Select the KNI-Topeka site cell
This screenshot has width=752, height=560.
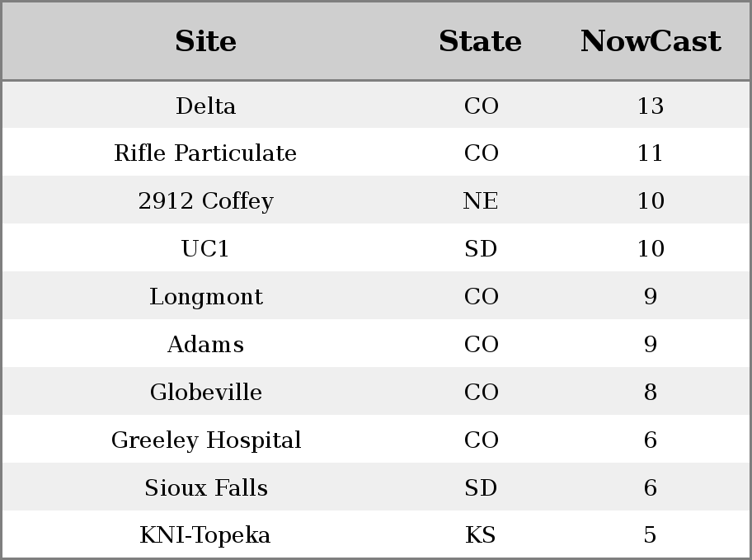204,535
